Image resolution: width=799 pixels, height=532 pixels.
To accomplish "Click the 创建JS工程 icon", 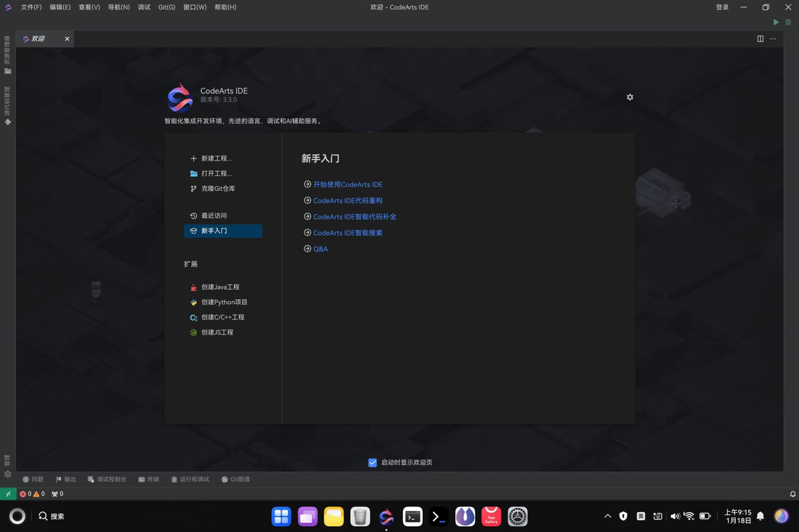I will [x=218, y=332].
